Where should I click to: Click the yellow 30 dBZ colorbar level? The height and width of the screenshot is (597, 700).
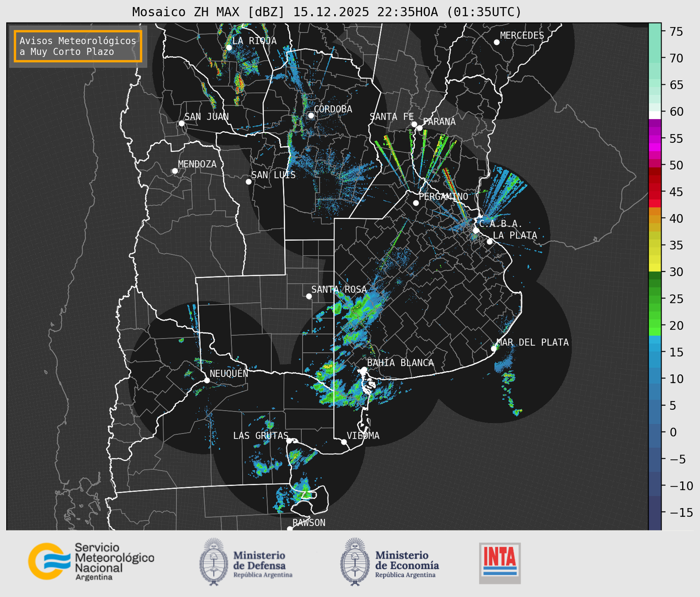[654, 268]
